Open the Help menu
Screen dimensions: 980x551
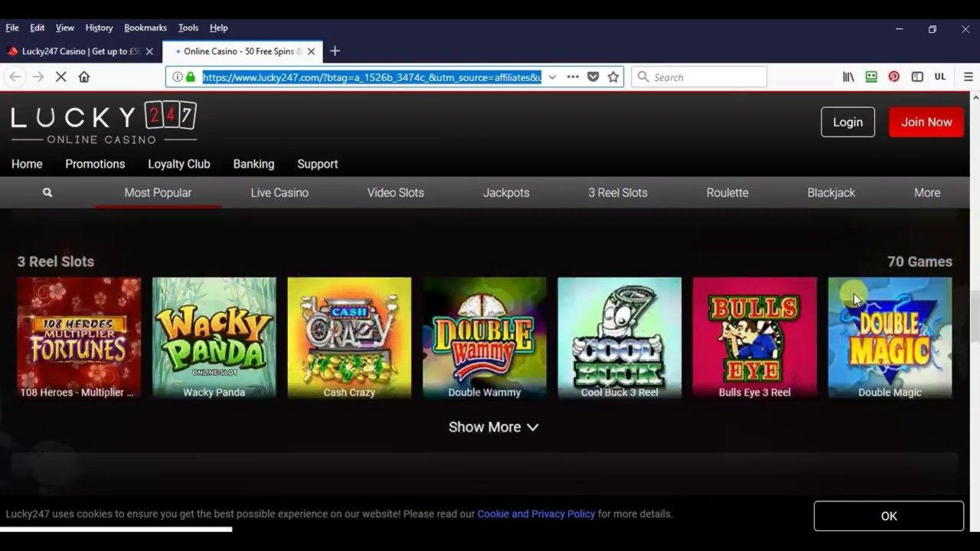(x=219, y=28)
